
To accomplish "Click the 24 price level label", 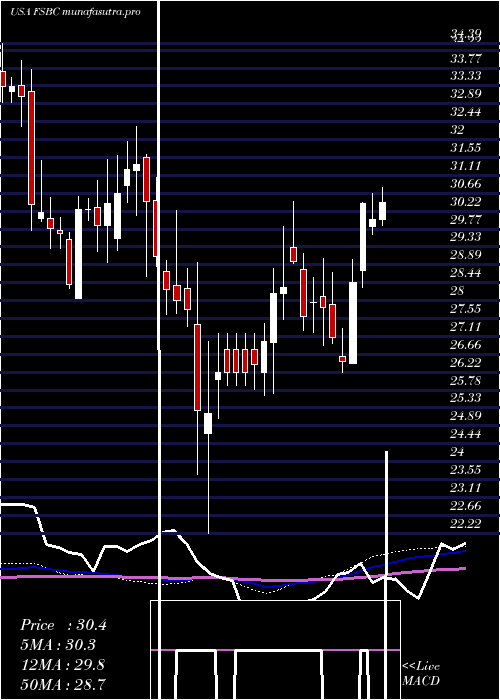I will [458, 452].
